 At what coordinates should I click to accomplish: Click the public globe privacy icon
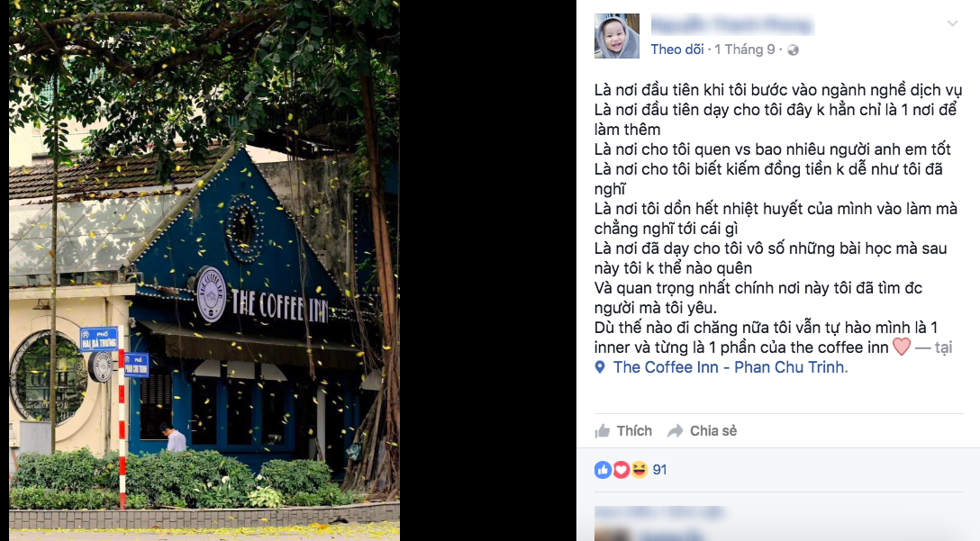[x=794, y=50]
